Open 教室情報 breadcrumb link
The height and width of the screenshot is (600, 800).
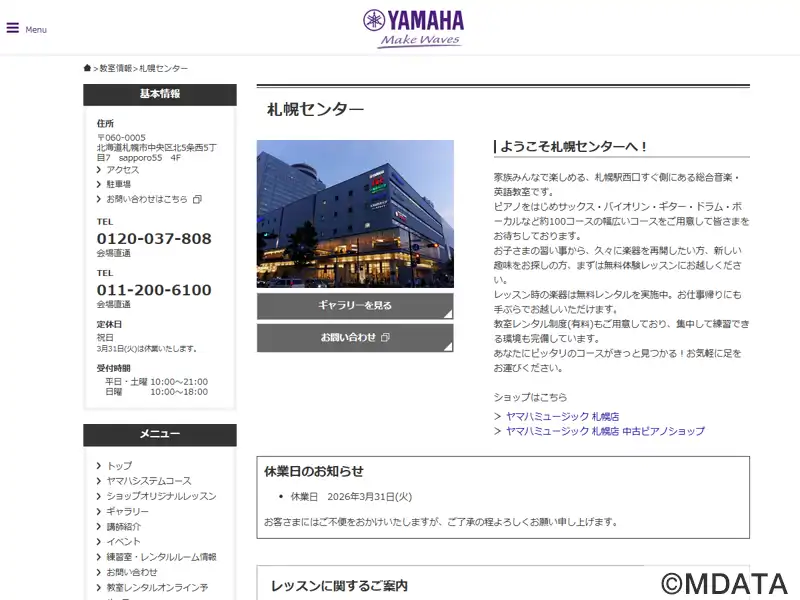point(115,68)
